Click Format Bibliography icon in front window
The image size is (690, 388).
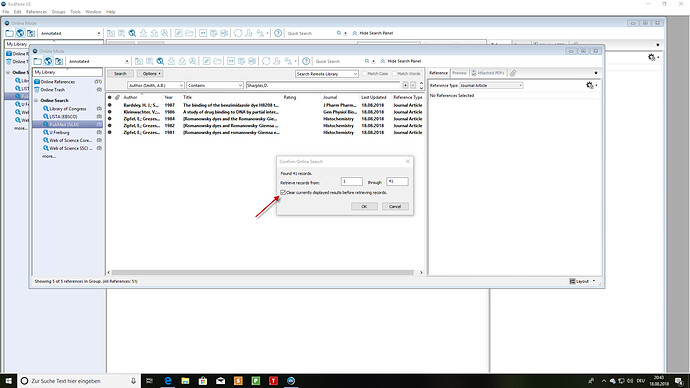tap(242, 61)
